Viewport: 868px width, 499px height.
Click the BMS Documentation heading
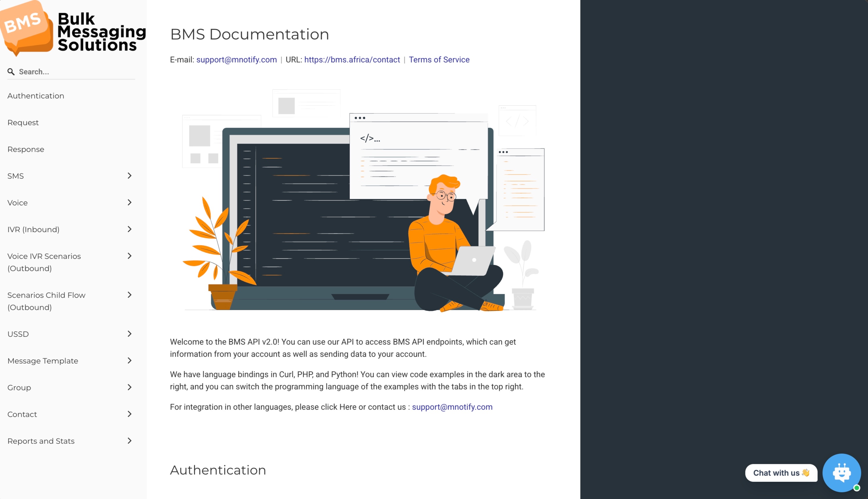click(x=250, y=34)
